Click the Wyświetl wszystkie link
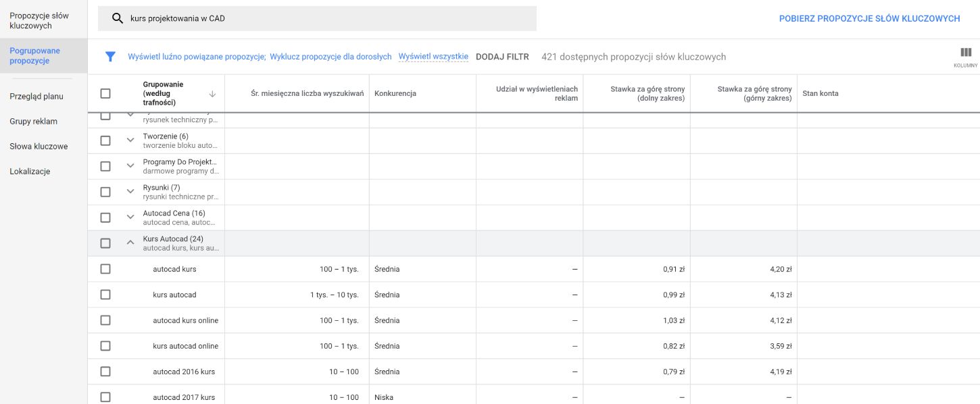This screenshot has height=404, width=980. 433,57
